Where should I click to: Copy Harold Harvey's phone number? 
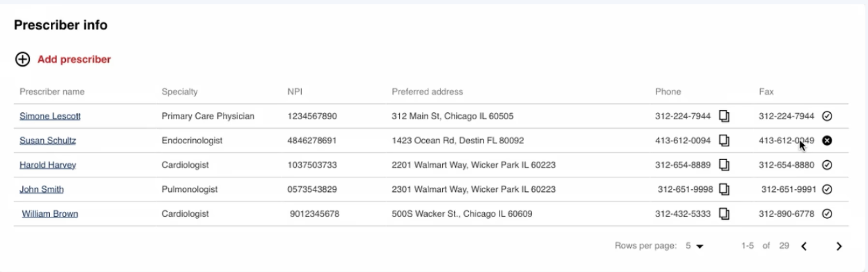724,165
